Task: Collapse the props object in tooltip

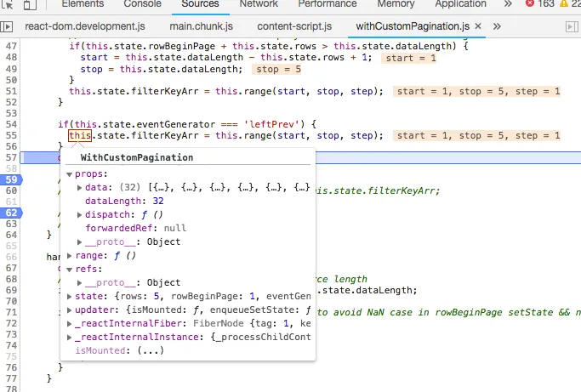Action: click(69, 174)
